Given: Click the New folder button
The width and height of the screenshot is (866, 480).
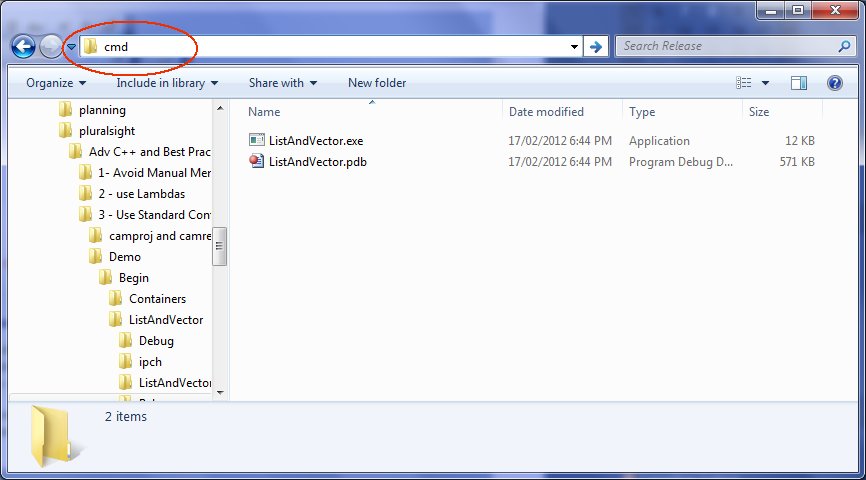Looking at the screenshot, I should click(x=377, y=83).
